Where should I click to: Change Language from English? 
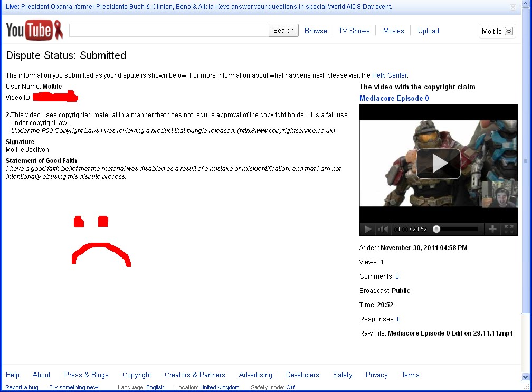[x=155, y=387]
